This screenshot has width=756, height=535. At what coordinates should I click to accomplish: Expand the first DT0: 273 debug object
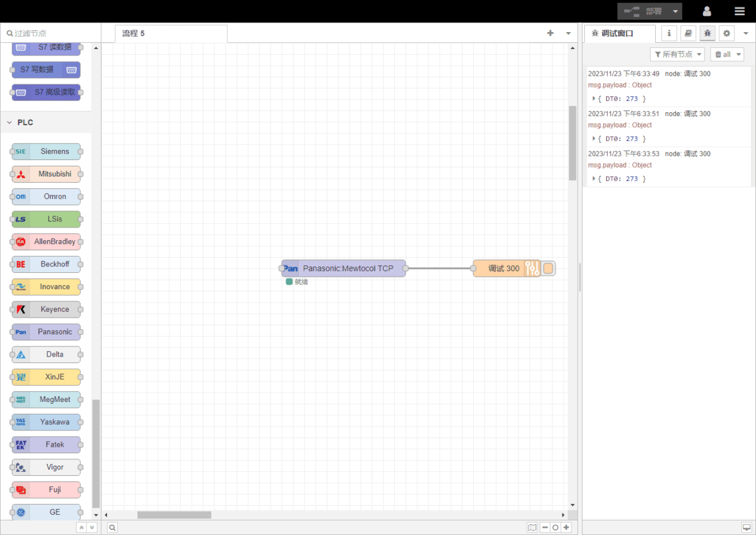[x=593, y=98]
